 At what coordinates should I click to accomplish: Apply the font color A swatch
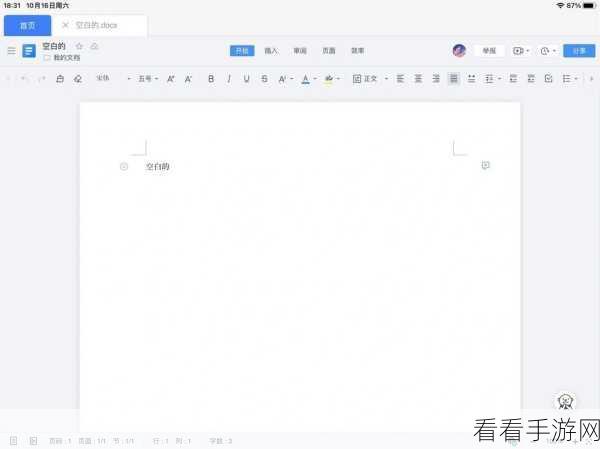point(305,79)
